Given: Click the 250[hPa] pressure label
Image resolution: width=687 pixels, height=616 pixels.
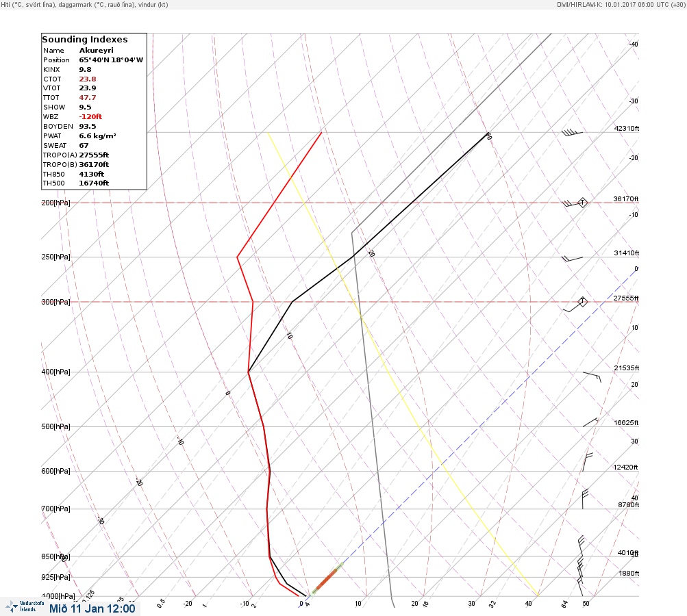Looking at the screenshot, I should 55,257.
